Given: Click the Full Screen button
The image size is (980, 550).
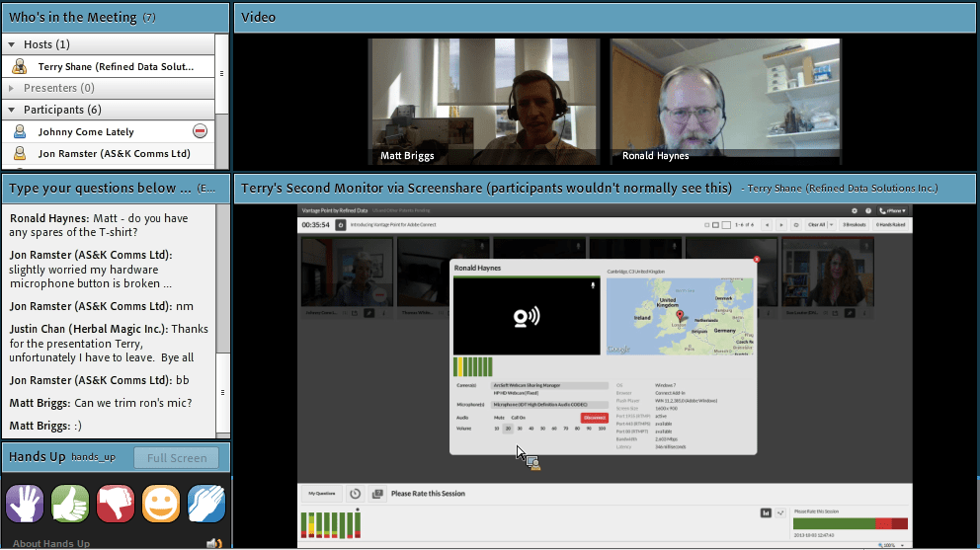Looking at the screenshot, I should pyautogui.click(x=176, y=458).
